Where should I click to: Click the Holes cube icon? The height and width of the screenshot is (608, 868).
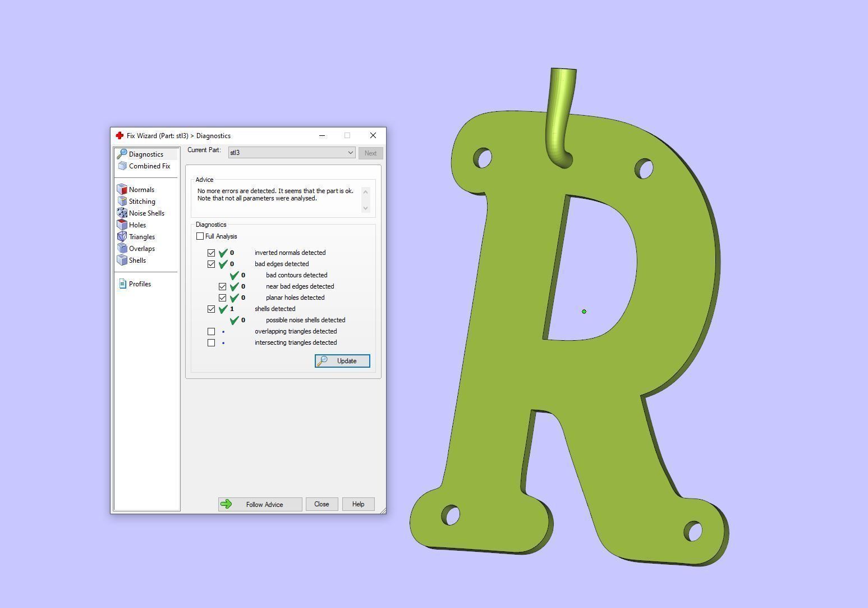click(122, 225)
